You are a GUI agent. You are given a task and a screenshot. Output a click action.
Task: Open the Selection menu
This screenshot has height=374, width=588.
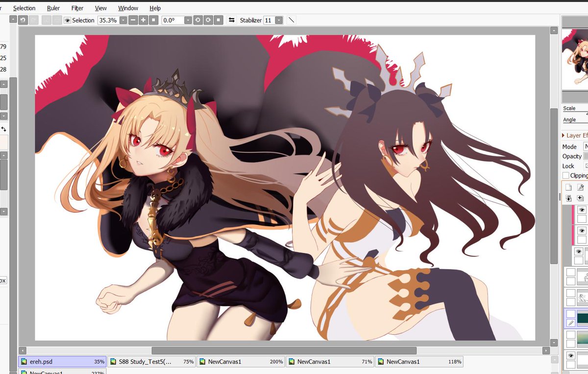pos(24,8)
